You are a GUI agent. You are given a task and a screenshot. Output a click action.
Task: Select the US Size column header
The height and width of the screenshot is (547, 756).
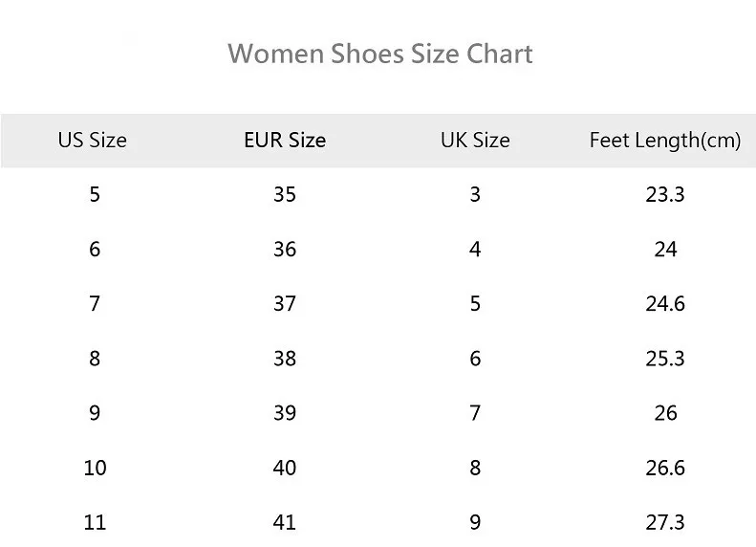point(92,141)
